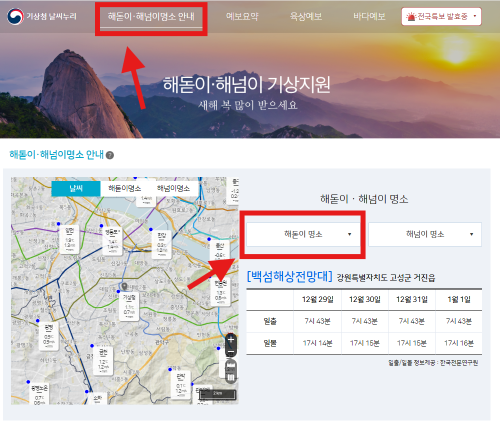Open the 기상청 weather station card
The image size is (500, 426).
coord(129,306)
